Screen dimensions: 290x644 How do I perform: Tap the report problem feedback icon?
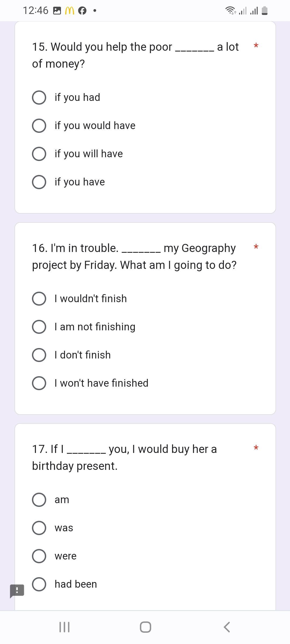tap(17, 591)
